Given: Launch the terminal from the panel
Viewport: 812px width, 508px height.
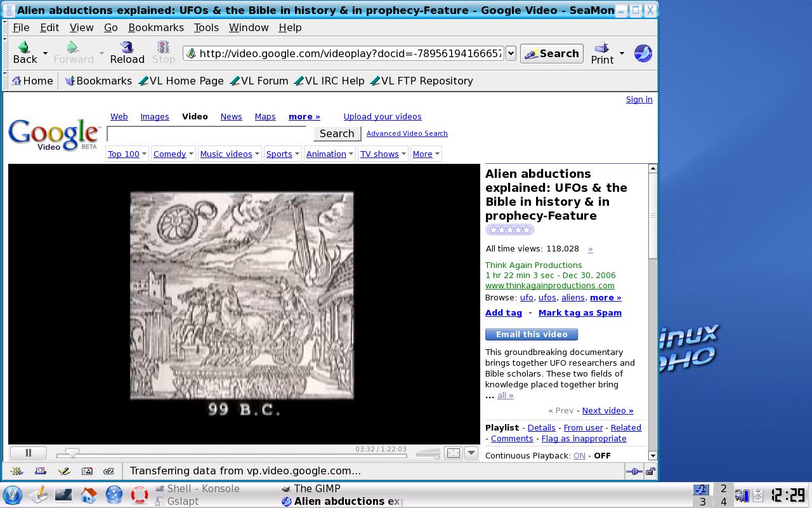Looking at the screenshot, I should pyautogui.click(x=63, y=495).
